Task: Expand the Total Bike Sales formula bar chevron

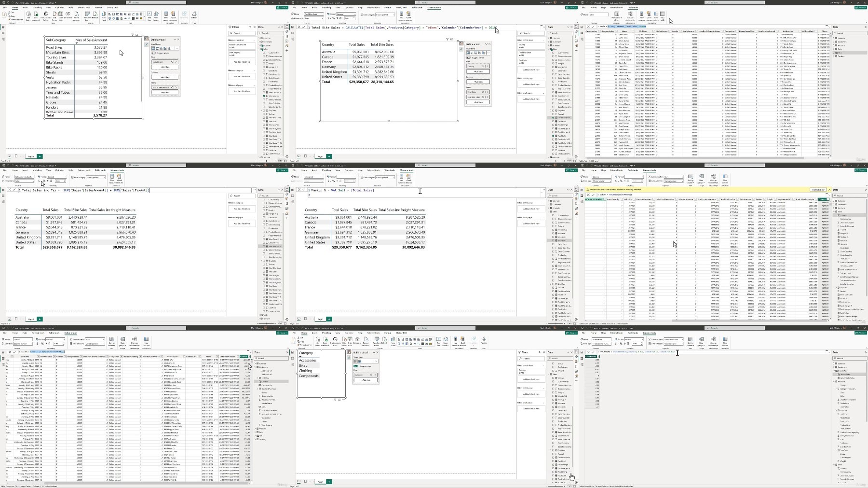Action: 543,28
